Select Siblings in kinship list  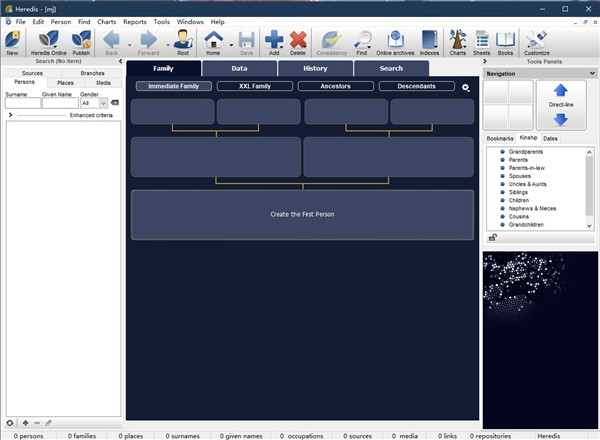[518, 192]
